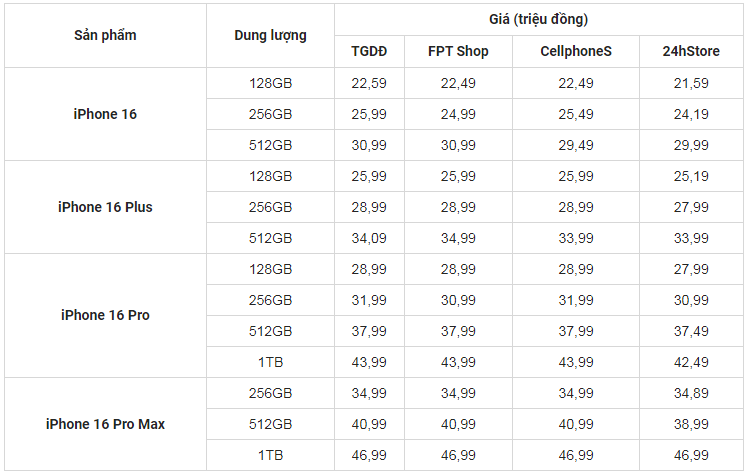Image resolution: width=747 pixels, height=472 pixels.
Task: Select the iPhone 16 product cell
Action: pos(105,114)
